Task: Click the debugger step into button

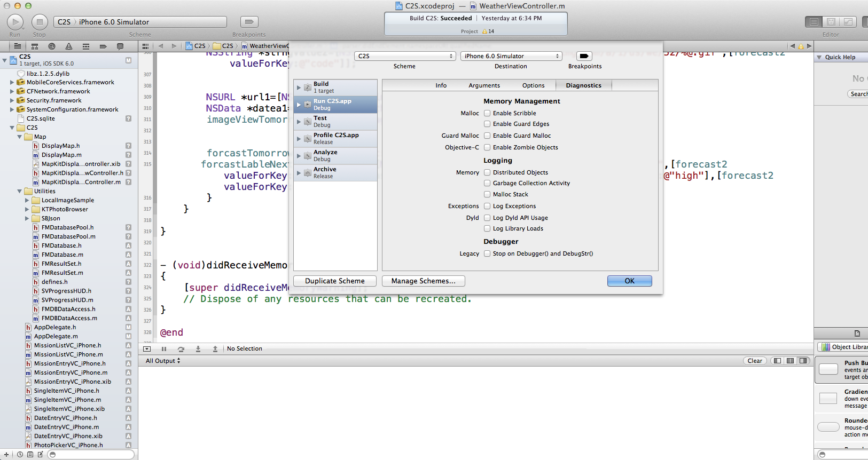Action: (198, 349)
